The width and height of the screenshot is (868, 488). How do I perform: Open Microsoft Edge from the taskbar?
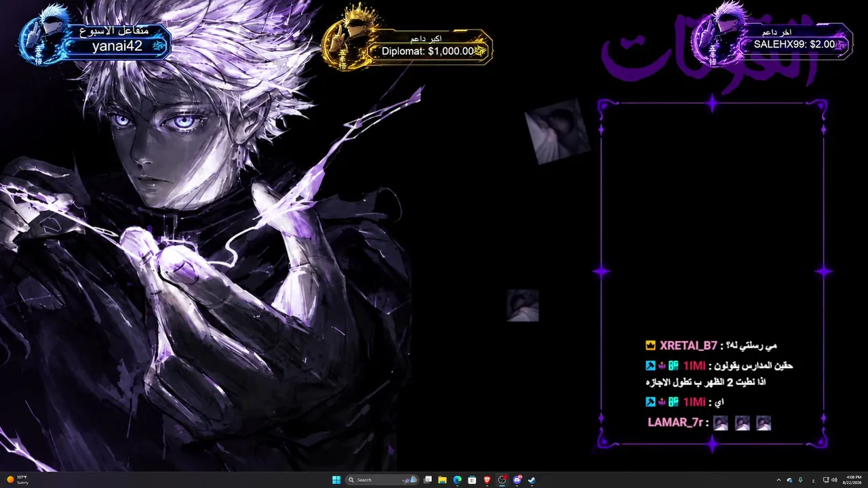pos(457,480)
